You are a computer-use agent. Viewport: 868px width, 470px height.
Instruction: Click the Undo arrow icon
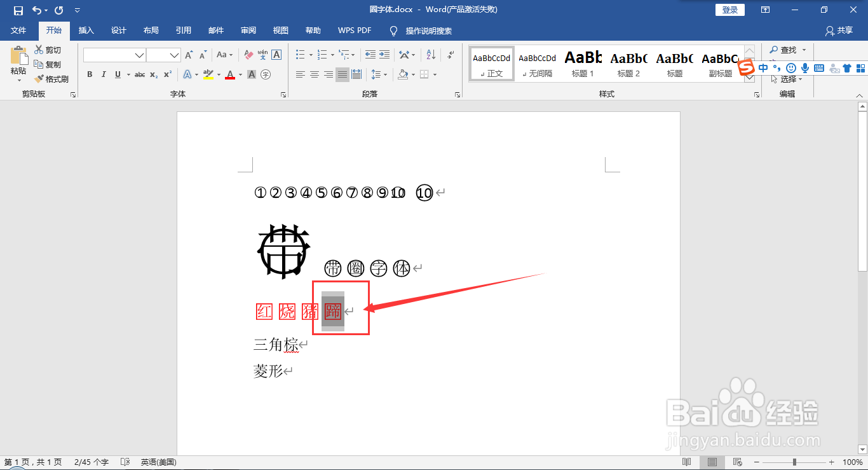click(x=37, y=10)
